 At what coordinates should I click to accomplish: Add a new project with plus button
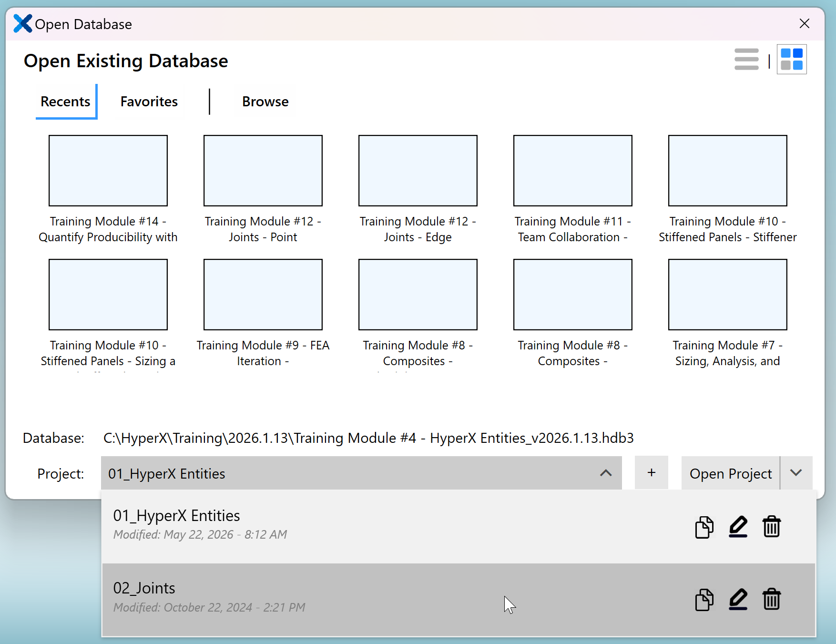pyautogui.click(x=652, y=473)
